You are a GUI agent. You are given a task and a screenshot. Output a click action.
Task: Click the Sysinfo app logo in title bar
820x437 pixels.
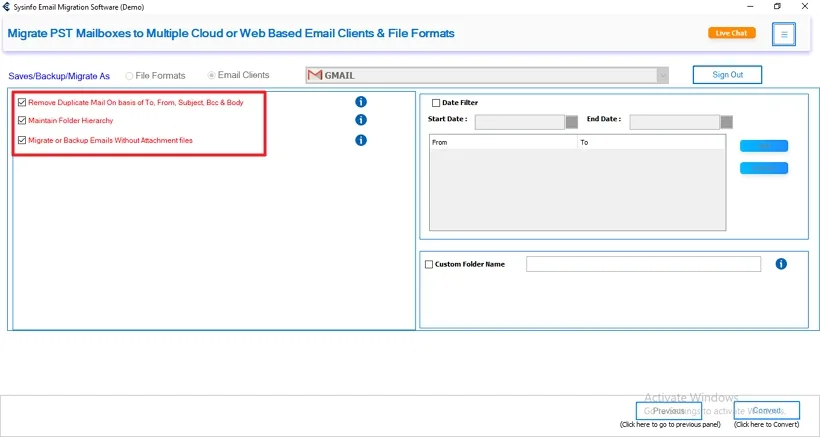pyautogui.click(x=6, y=7)
